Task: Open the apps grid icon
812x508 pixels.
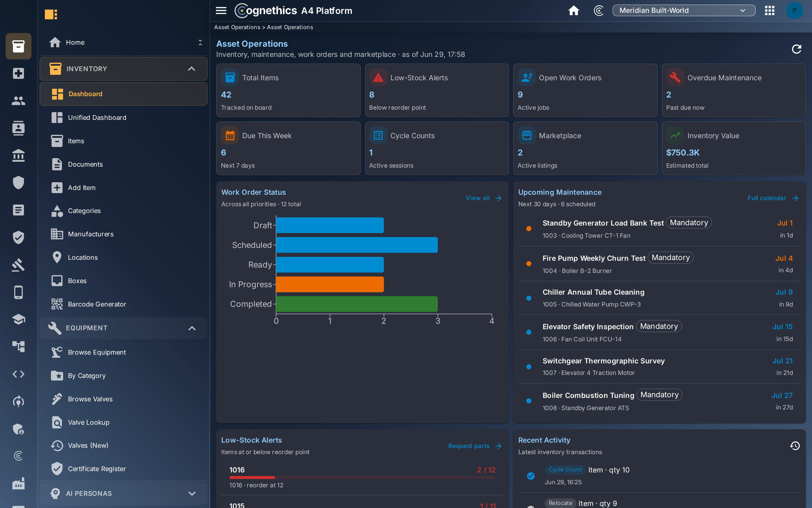Action: click(769, 10)
